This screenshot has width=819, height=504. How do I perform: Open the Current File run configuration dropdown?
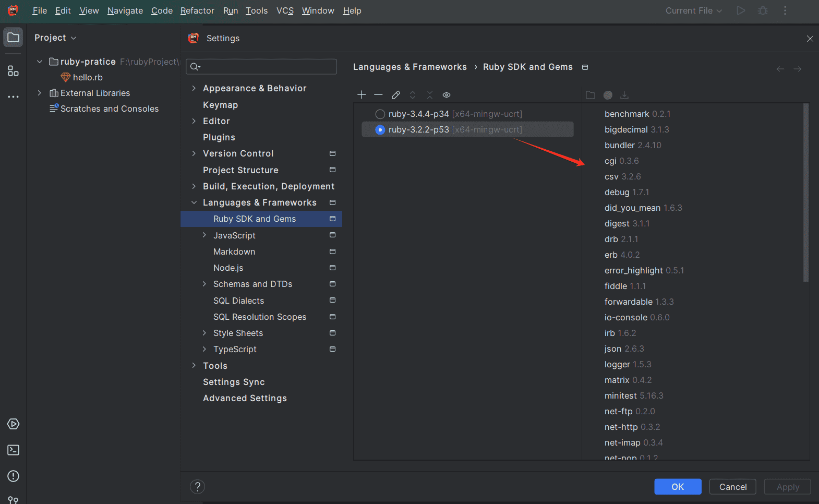pyautogui.click(x=694, y=10)
